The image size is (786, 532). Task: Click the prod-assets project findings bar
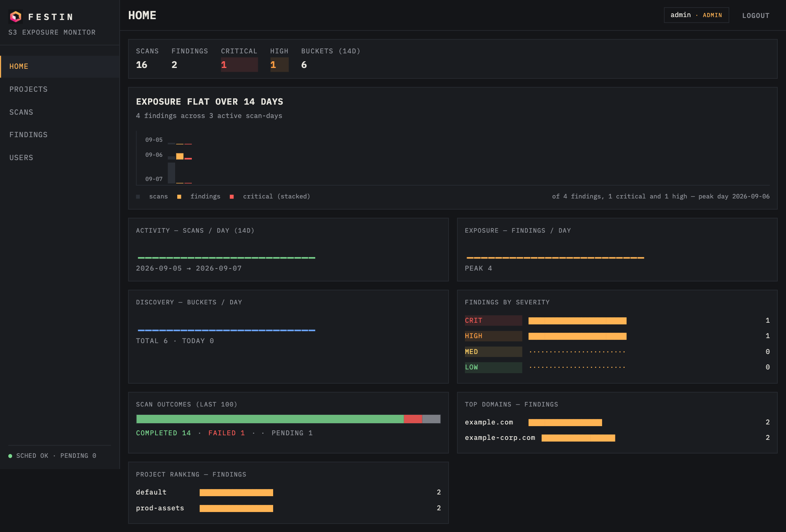click(236, 509)
